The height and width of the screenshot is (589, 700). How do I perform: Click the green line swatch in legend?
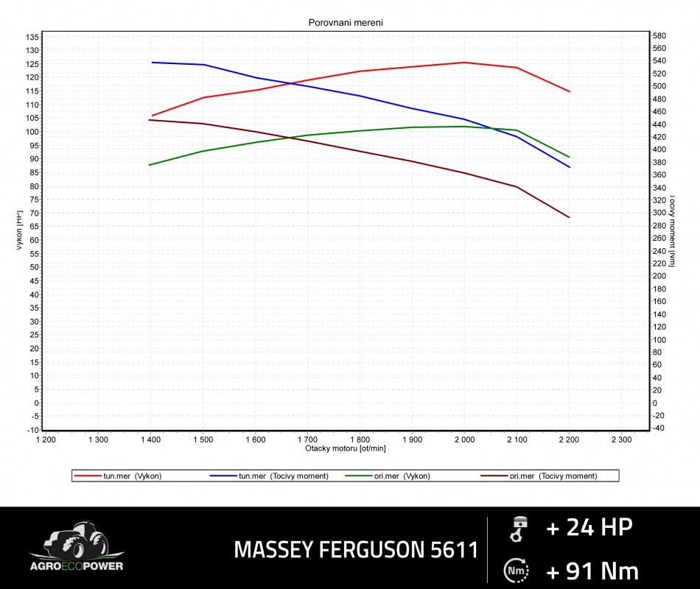(360, 476)
